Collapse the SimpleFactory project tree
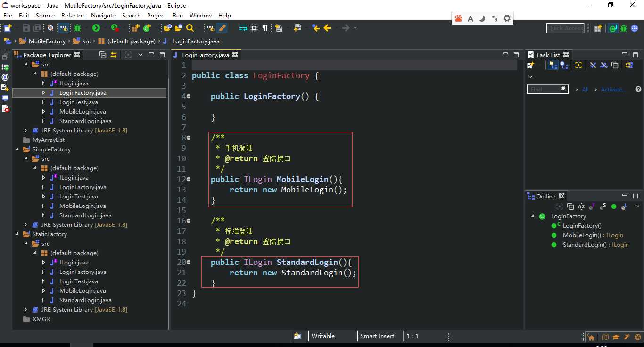Viewport: 644px width, 347px height. pyautogui.click(x=17, y=149)
